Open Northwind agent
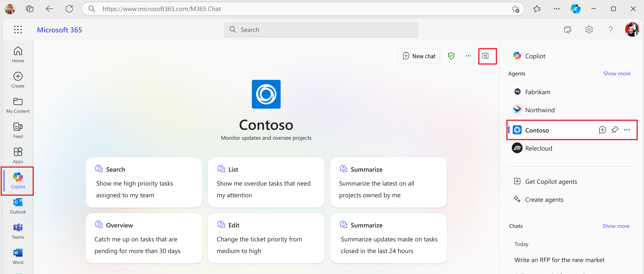644x274 pixels. click(541, 110)
